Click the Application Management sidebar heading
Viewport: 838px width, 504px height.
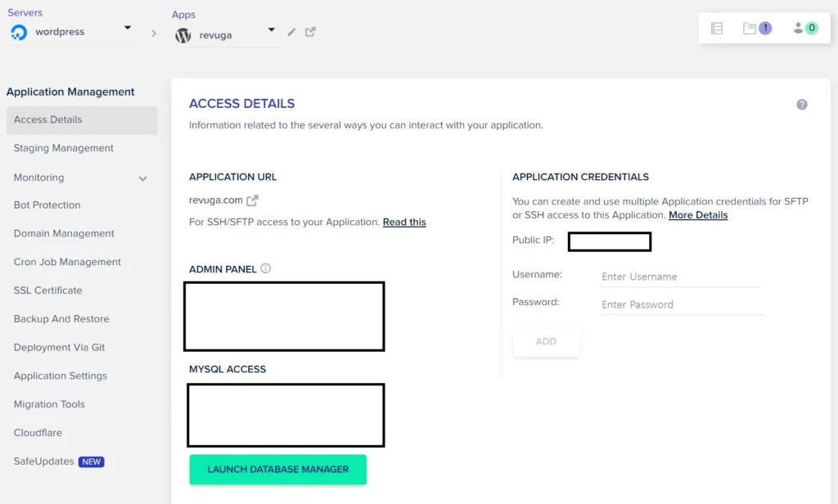[x=70, y=92]
